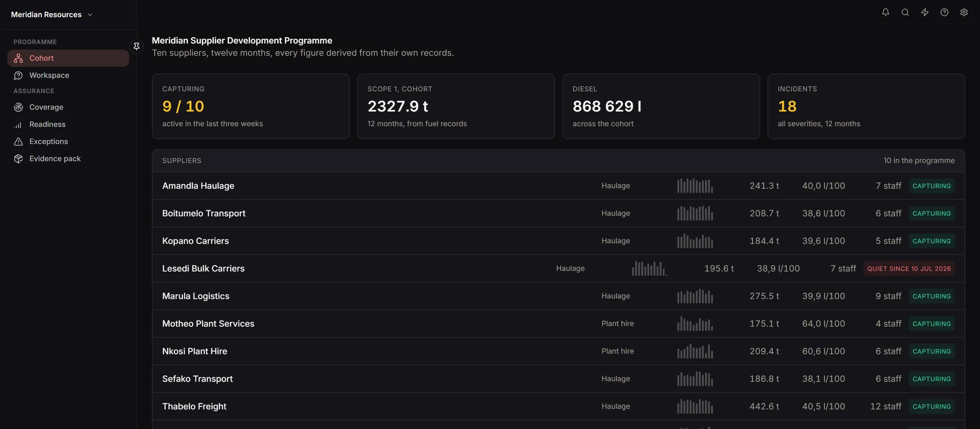980x429 pixels.
Task: Open the search magnifier icon
Action: [905, 12]
